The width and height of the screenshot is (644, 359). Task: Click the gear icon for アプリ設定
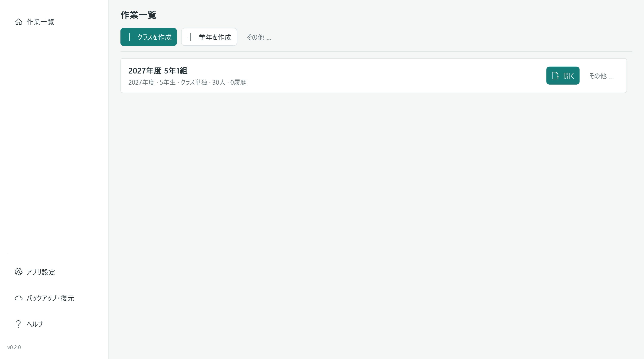click(x=19, y=272)
